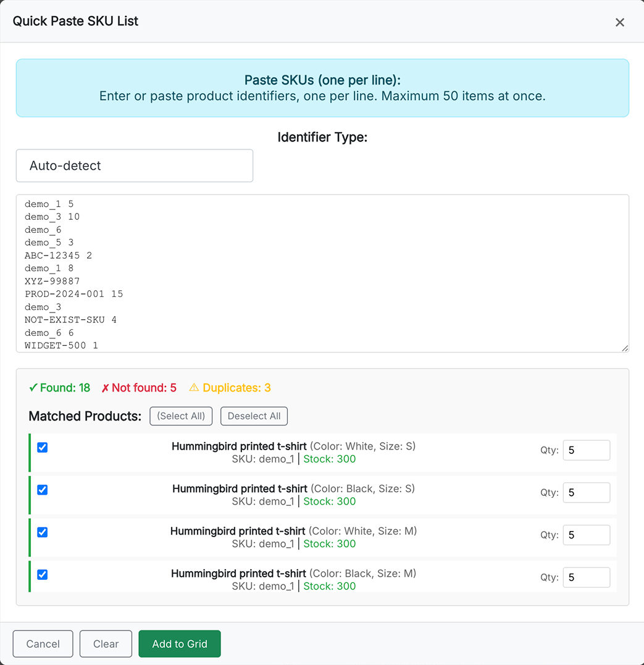Click the green Add to Grid button
This screenshot has height=665, width=644.
180,644
